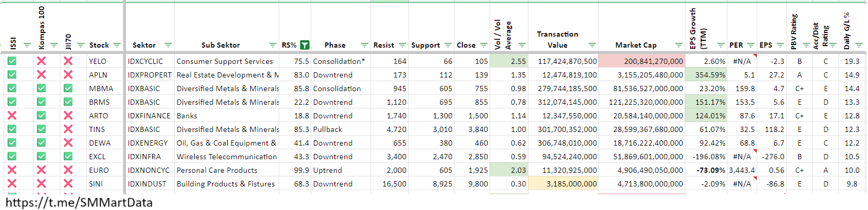Open the Sektor column filter icon
This screenshot has width=868, height=210.
pyautogui.click(x=168, y=45)
